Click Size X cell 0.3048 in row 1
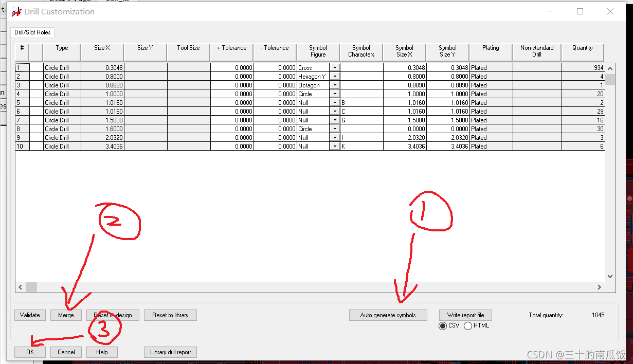This screenshot has height=364, width=633. pos(102,68)
